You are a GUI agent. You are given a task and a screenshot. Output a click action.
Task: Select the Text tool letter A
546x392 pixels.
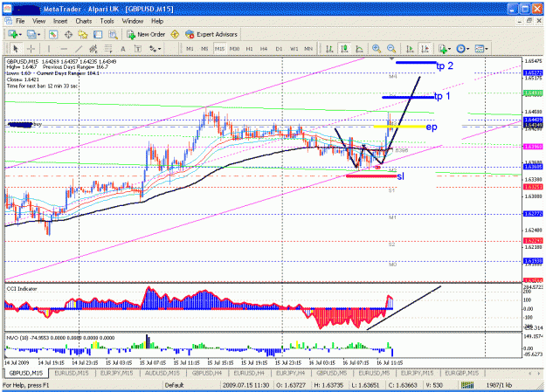[x=123, y=49]
